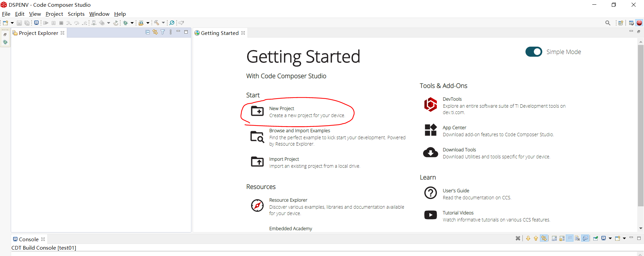Click the Step Over icon
This screenshot has width=644, height=256.
pyautogui.click(x=77, y=23)
